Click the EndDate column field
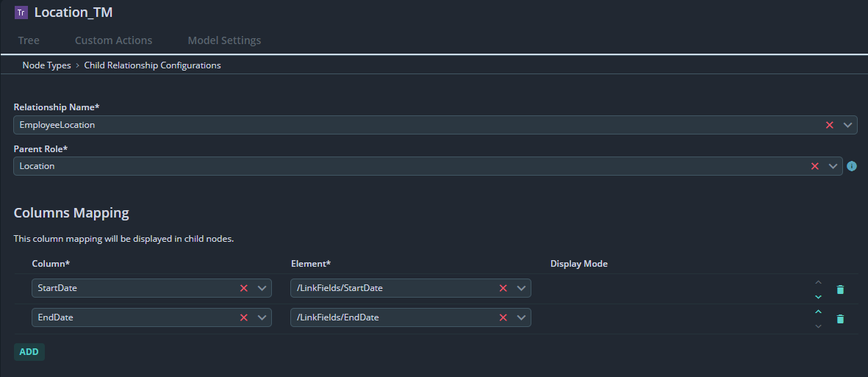The height and width of the screenshot is (377, 868). (x=151, y=317)
